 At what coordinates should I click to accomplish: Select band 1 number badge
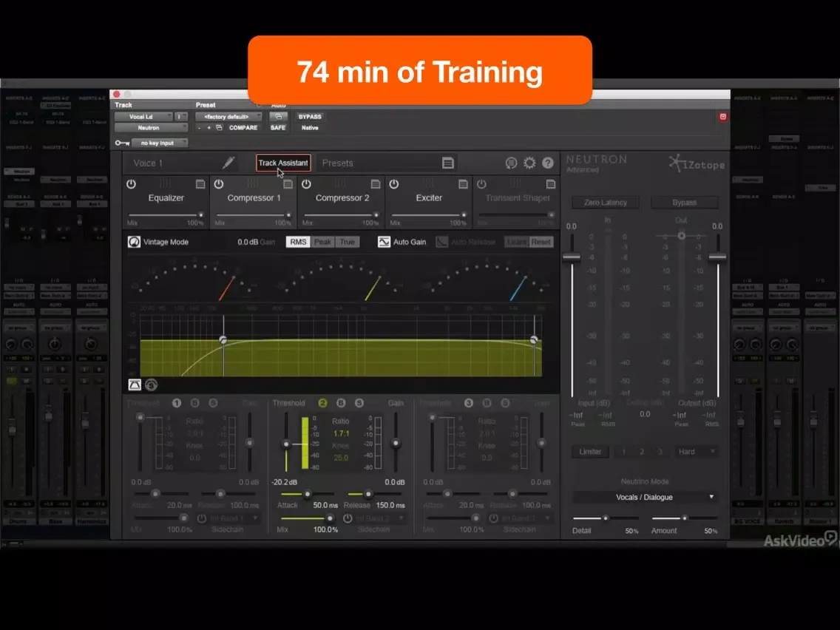[177, 403]
